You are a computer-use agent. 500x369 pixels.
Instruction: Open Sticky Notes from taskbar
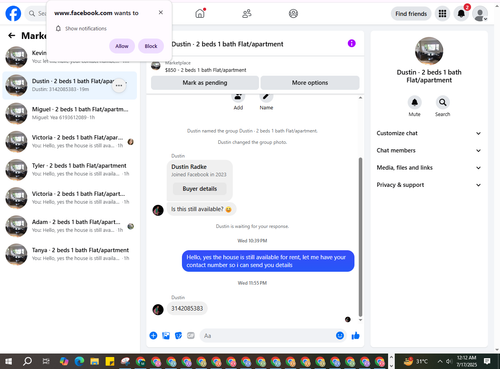(110, 361)
